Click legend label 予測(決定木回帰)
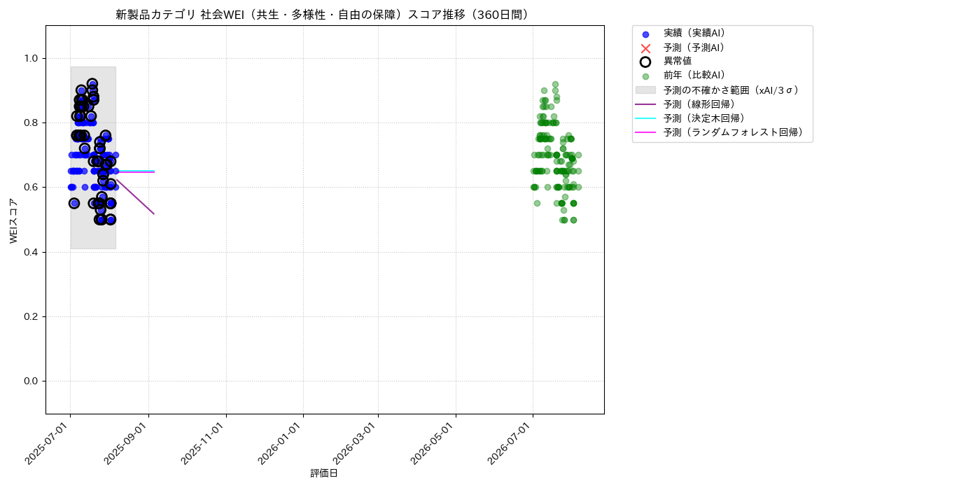This screenshot has height=490, width=980. (703, 118)
